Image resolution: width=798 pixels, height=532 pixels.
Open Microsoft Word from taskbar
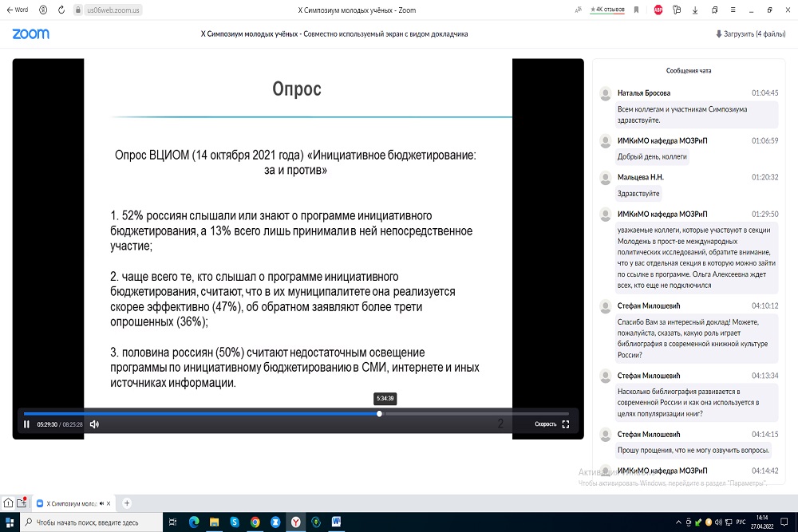(x=336, y=522)
